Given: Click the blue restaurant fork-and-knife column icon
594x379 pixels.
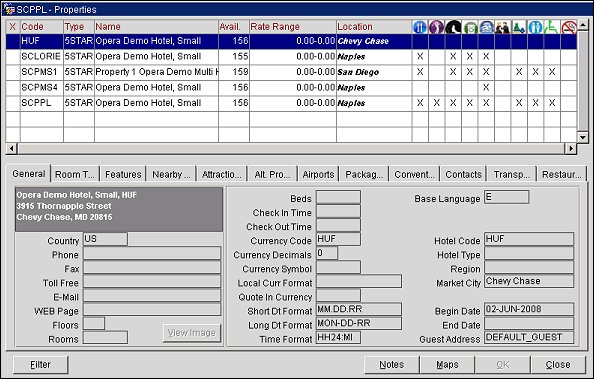Looking at the screenshot, I should (420, 27).
